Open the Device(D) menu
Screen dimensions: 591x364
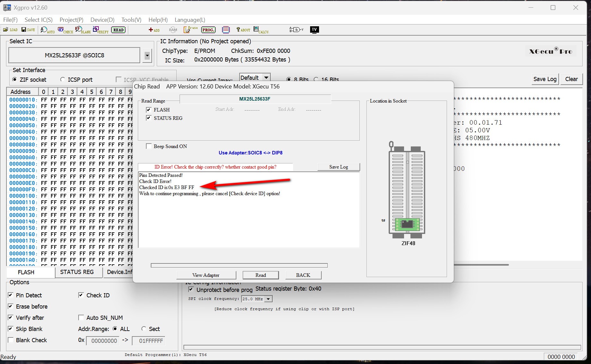click(102, 20)
